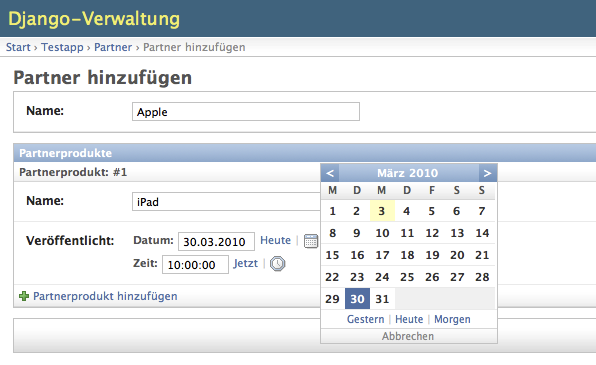596x365 pixels.
Task: Select day 16 in the calendar
Action: point(357,255)
